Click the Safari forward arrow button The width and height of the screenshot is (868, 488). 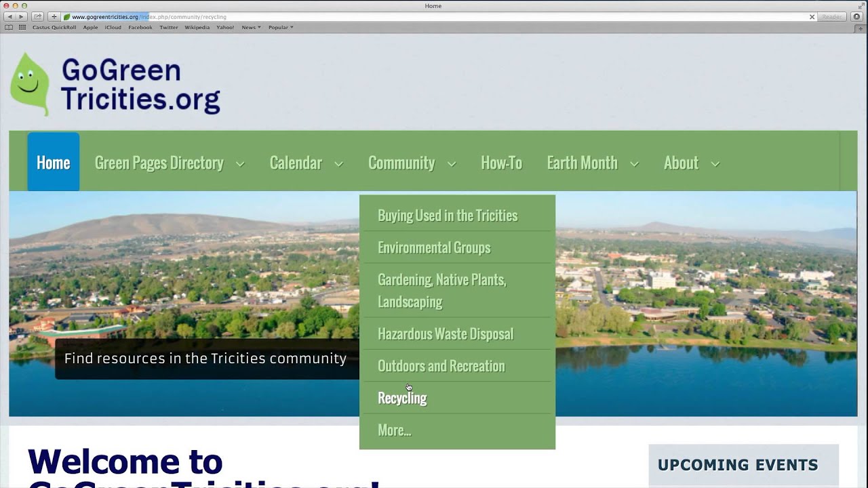click(x=20, y=16)
